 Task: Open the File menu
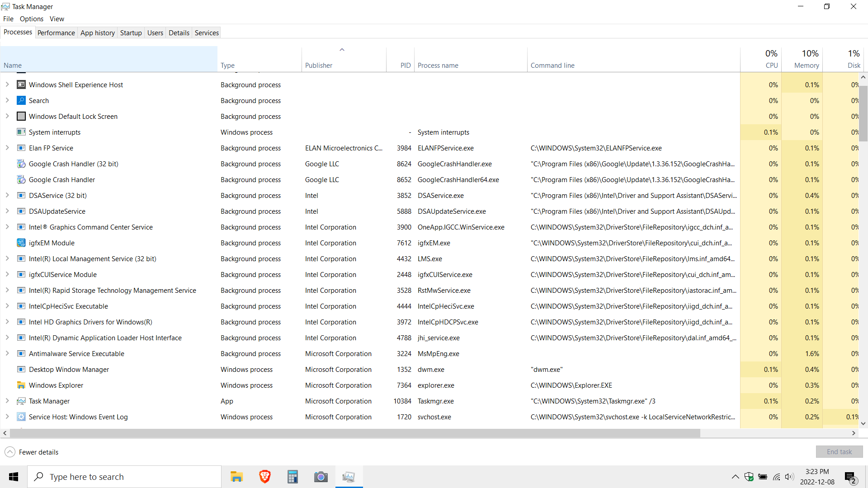pos(8,19)
